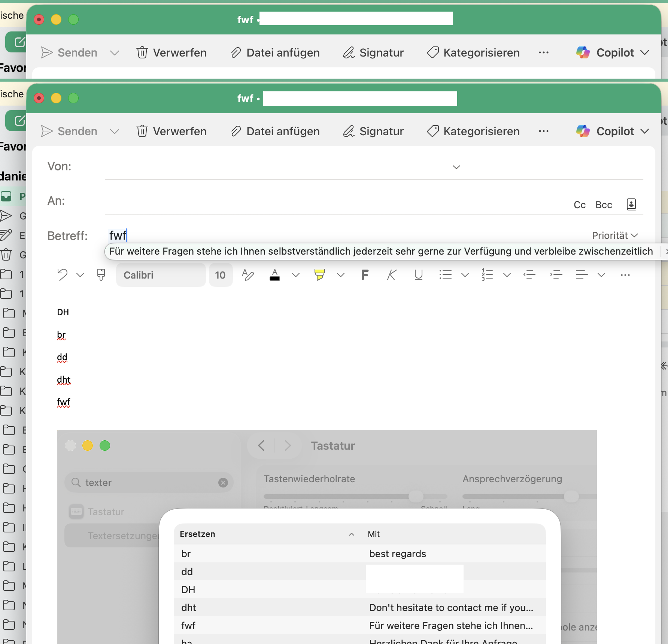The image size is (668, 644).
Task: Expand bullet style options arrow
Action: coord(465,275)
